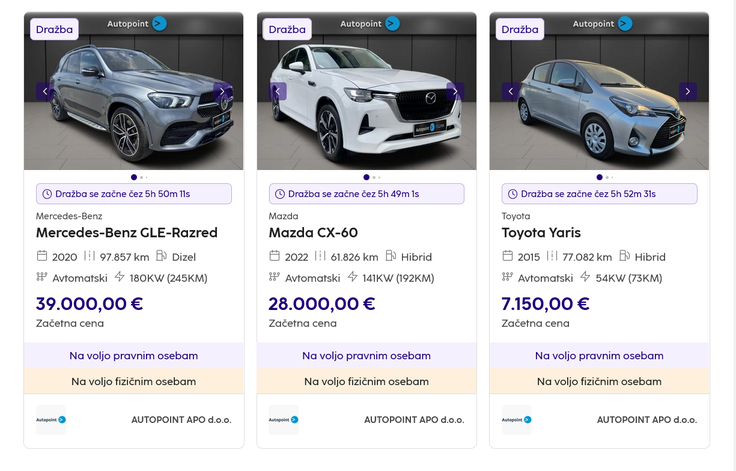Show previous photo of Mercedes-Benz GLE
Image resolution: width=736 pixels, height=471 pixels.
click(44, 91)
